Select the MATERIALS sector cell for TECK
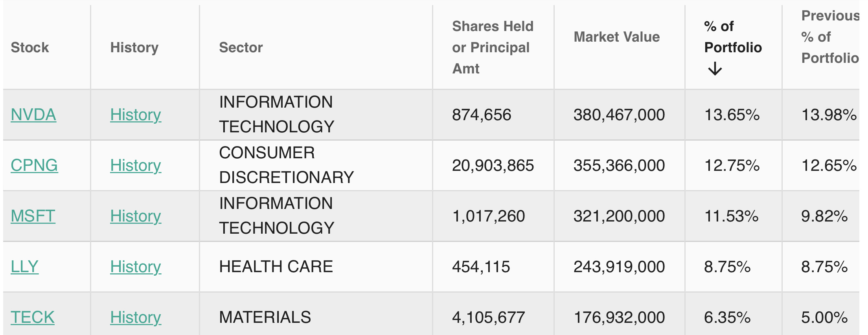This screenshot has width=868, height=335. click(x=265, y=317)
